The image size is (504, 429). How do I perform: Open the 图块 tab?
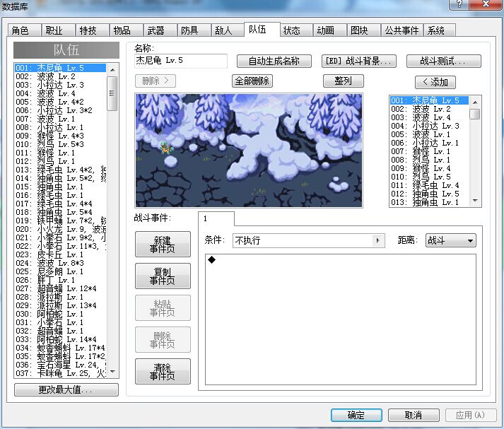coord(363,30)
